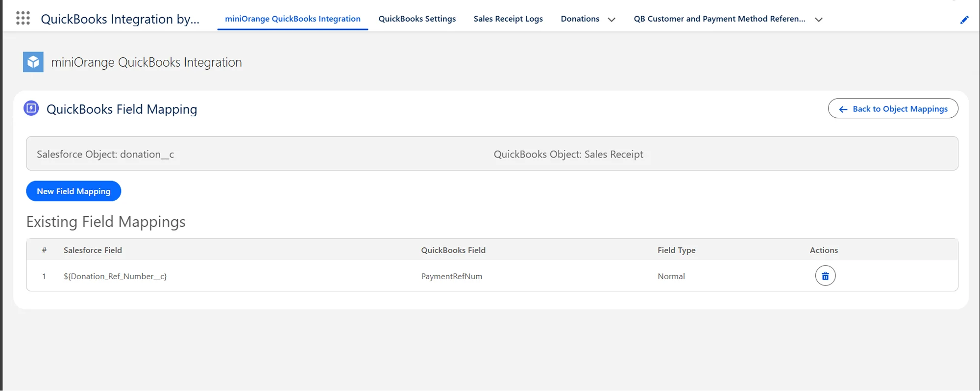Viewport: 980px width, 391px height.
Task: Click QuickBooks Object: Sales Receipt text
Action: [x=568, y=154]
